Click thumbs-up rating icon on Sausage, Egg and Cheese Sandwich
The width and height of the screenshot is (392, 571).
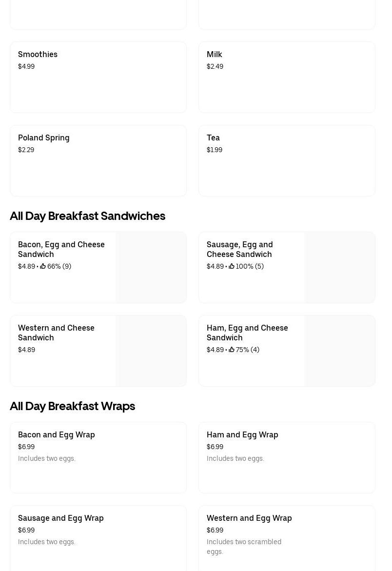click(x=232, y=266)
